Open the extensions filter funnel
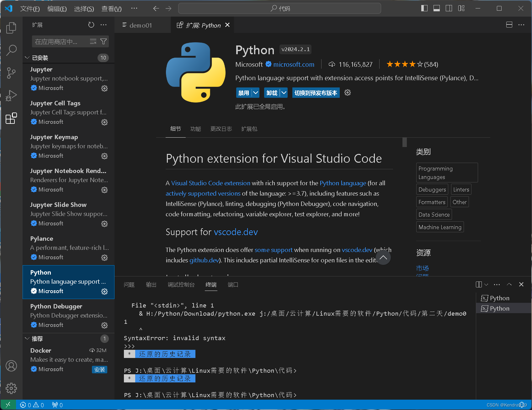 [x=104, y=41]
